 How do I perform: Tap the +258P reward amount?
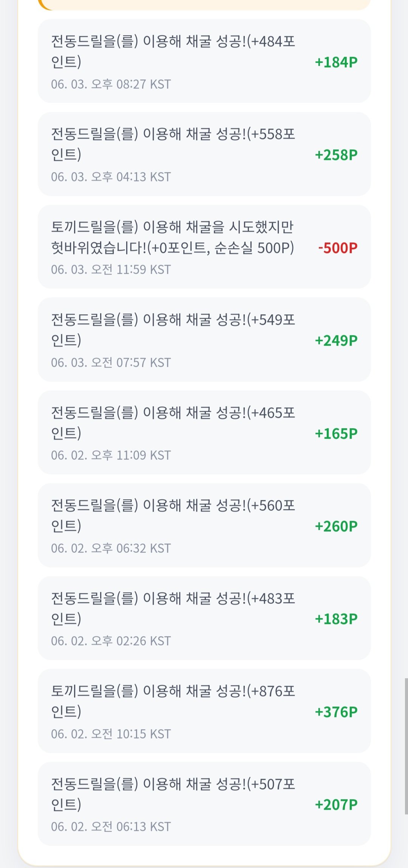pyautogui.click(x=336, y=155)
